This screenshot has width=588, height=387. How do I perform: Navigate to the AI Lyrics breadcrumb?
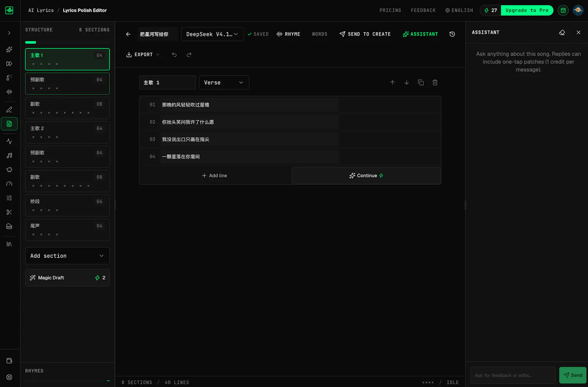point(41,10)
